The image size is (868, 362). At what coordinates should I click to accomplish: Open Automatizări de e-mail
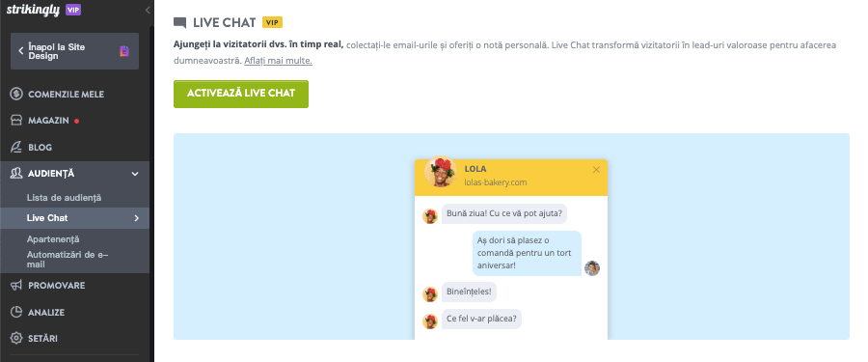[x=68, y=260]
